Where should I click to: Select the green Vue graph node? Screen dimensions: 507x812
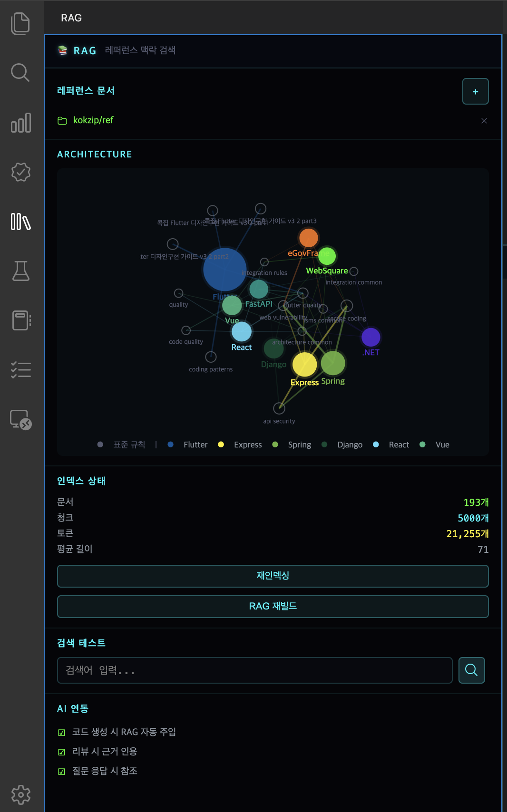232,305
